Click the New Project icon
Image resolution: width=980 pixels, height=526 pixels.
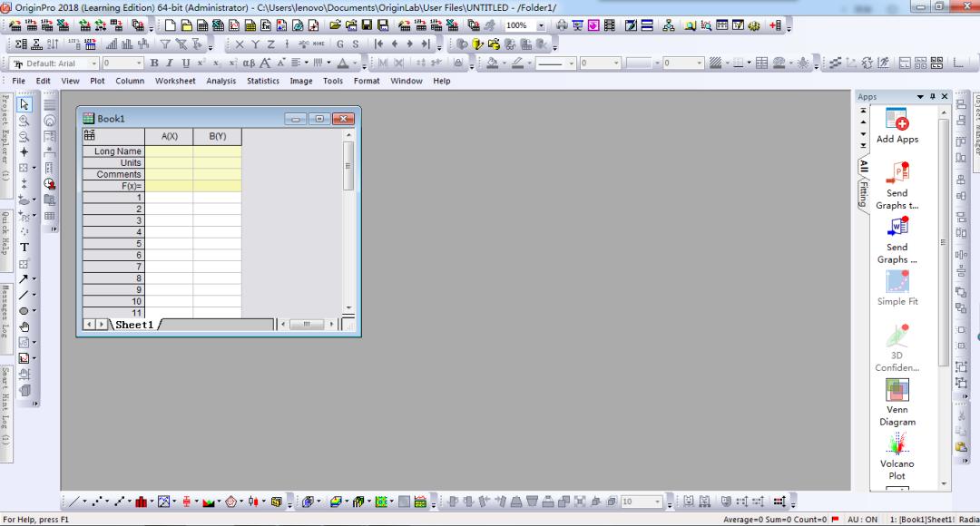(x=170, y=25)
